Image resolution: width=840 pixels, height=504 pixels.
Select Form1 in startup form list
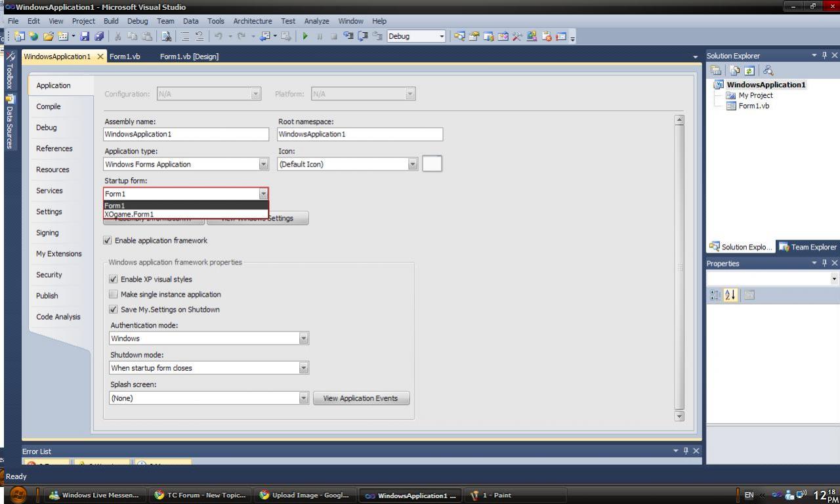pyautogui.click(x=186, y=205)
